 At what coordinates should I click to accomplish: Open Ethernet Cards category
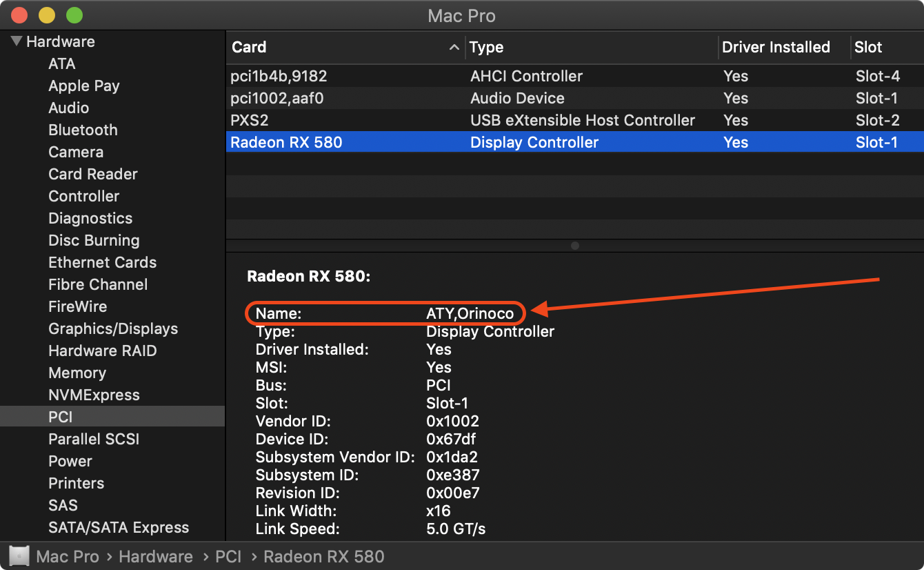(102, 262)
